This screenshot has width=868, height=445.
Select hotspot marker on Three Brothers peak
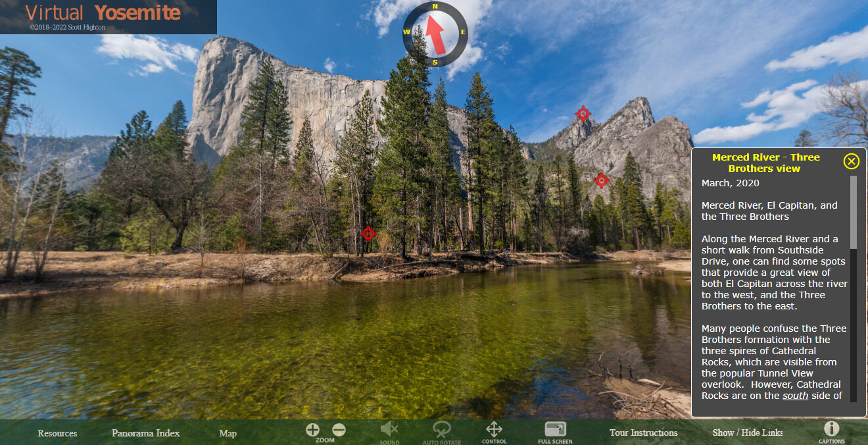click(583, 114)
